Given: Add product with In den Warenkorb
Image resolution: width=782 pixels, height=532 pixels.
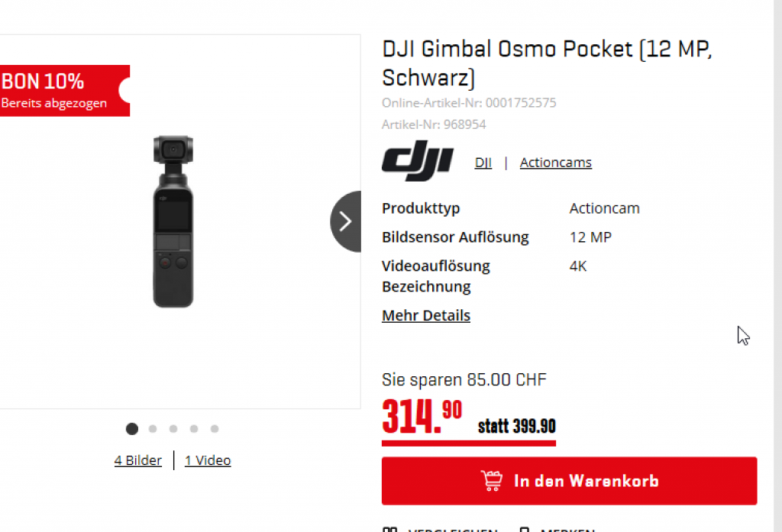Looking at the screenshot, I should 569,481.
